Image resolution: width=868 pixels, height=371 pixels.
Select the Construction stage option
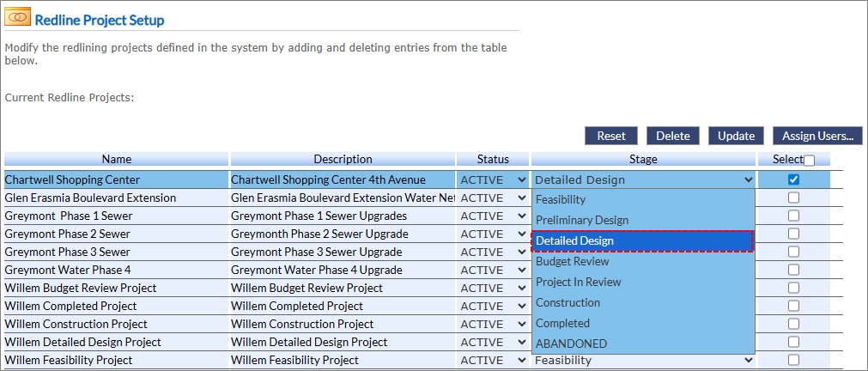click(568, 302)
